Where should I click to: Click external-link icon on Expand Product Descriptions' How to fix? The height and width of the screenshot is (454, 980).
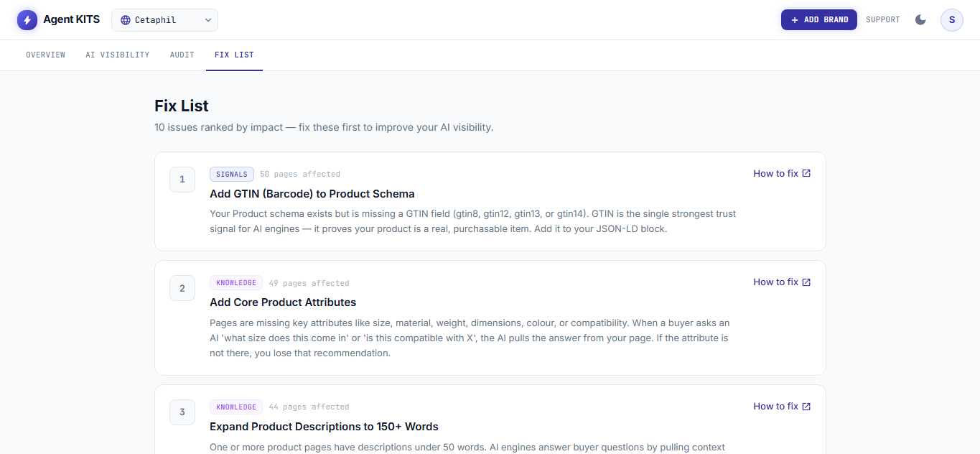click(x=806, y=406)
